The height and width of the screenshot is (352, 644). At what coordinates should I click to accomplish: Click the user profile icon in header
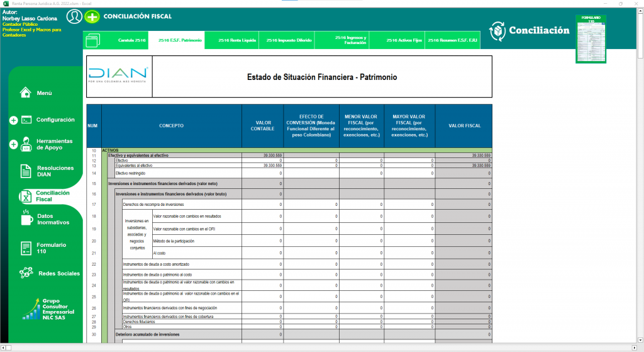point(74,16)
